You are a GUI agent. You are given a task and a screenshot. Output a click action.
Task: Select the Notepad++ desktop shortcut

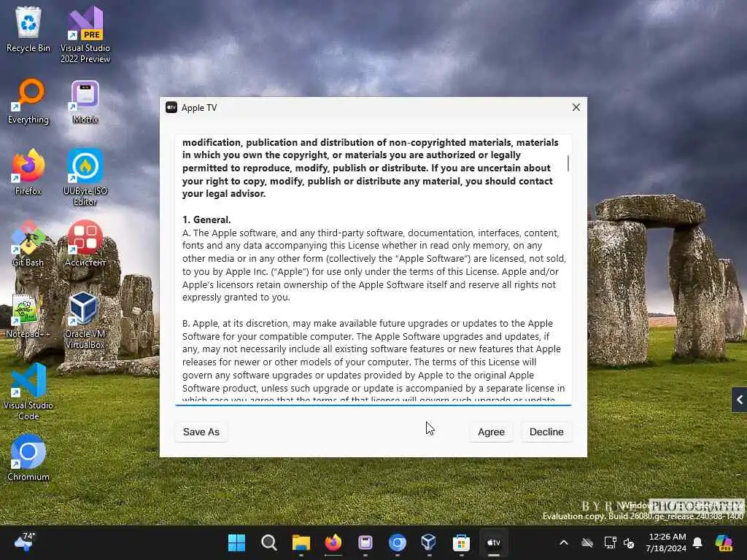pos(28,315)
